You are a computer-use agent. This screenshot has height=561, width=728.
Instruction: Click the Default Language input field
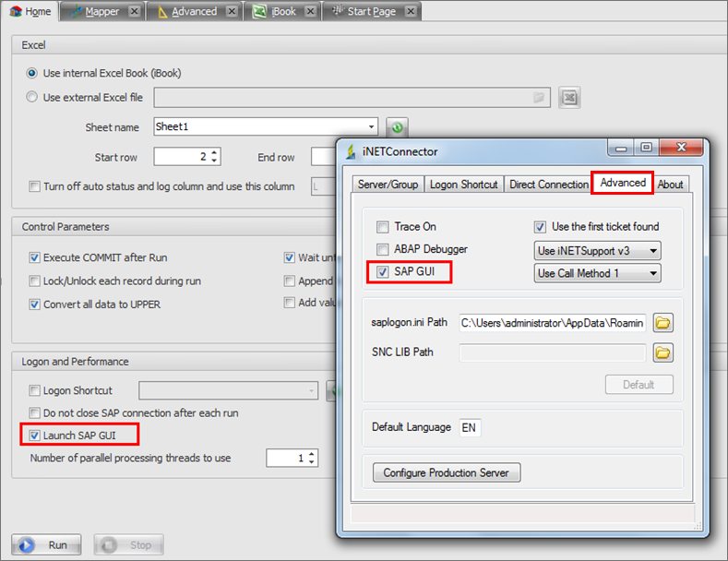[x=469, y=427]
